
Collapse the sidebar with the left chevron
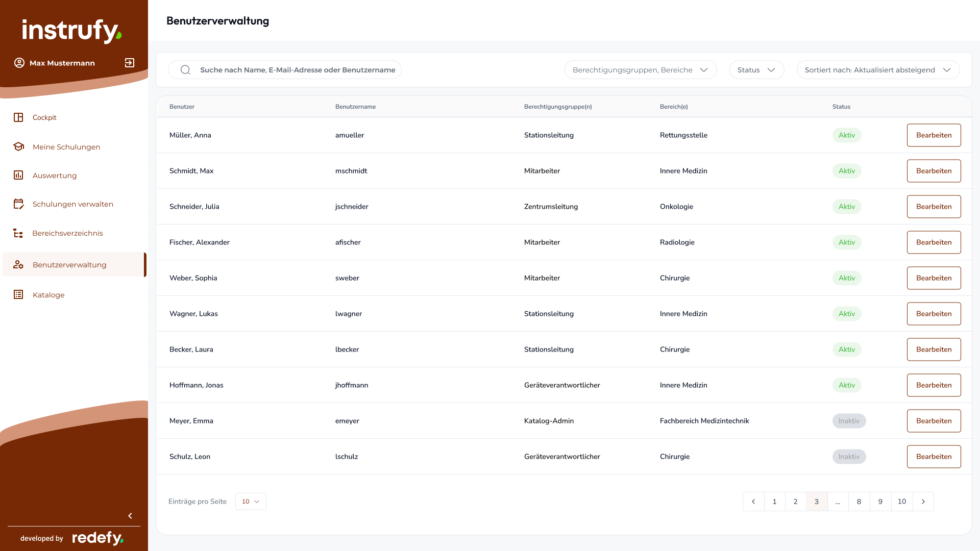click(x=130, y=516)
